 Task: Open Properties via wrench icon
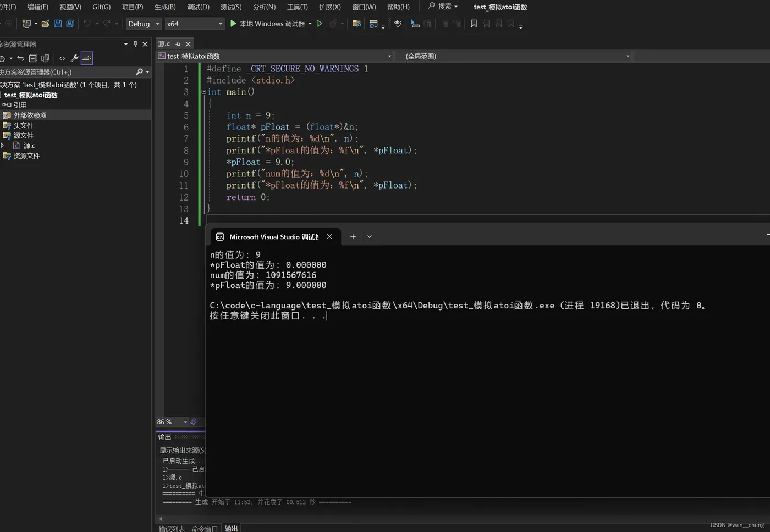coord(75,58)
